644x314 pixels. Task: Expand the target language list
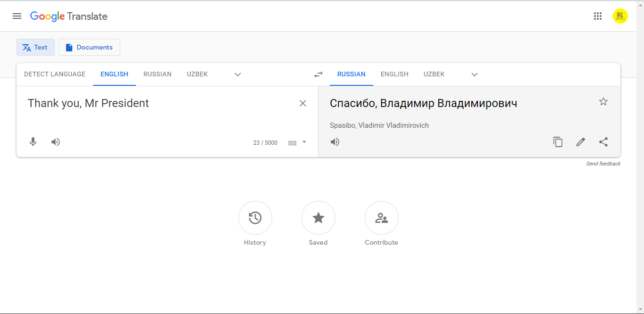click(475, 74)
